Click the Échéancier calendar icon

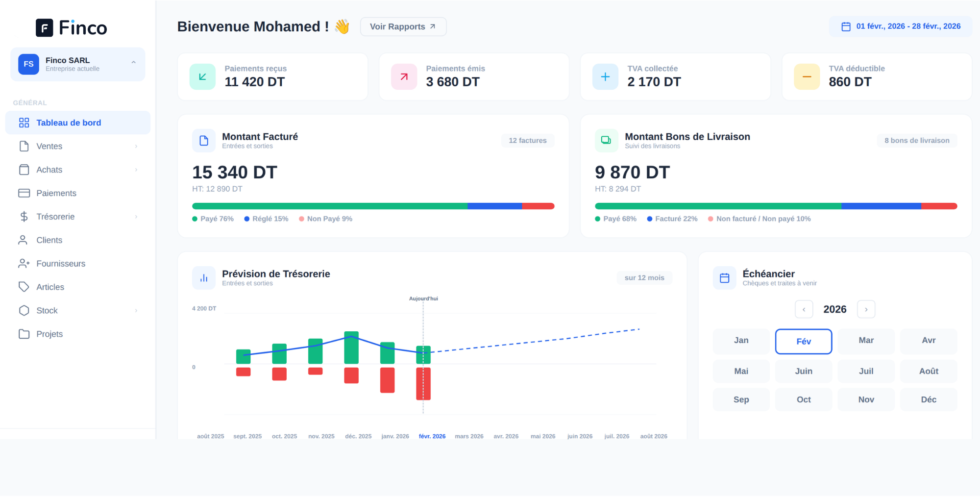coord(725,278)
